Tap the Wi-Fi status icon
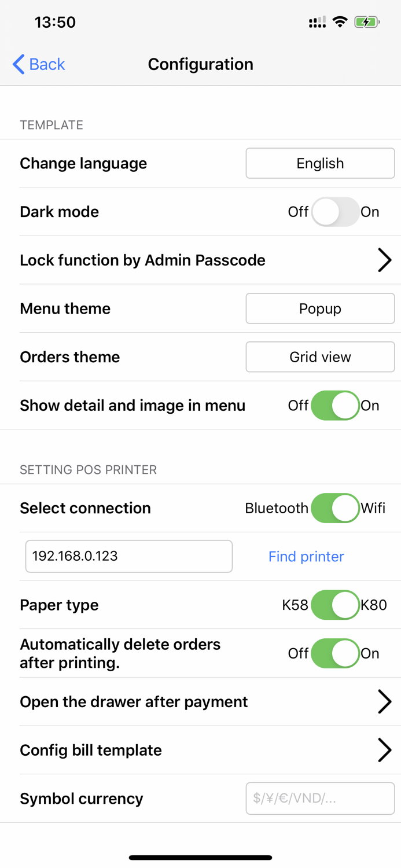Viewport: 401px width, 868px height. [340, 21]
